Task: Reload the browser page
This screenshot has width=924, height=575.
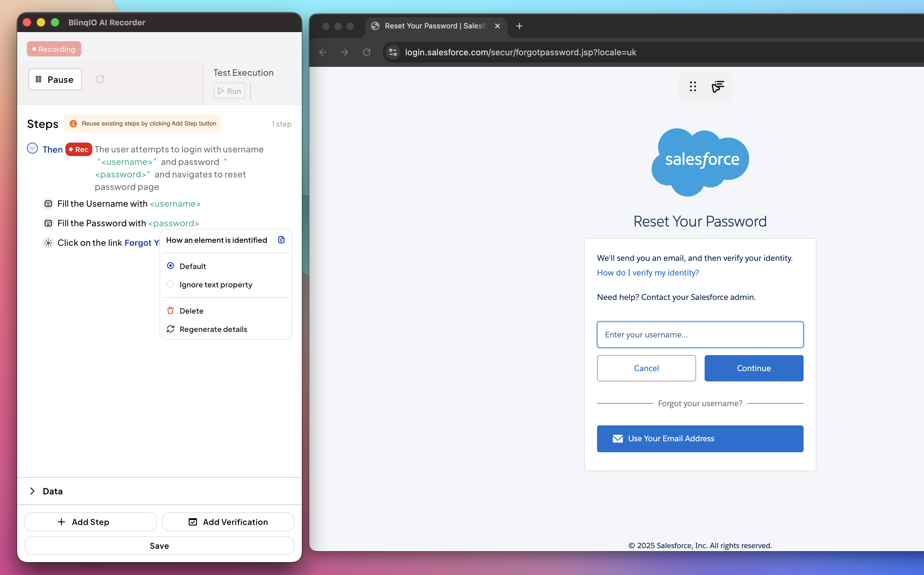Action: pos(366,52)
